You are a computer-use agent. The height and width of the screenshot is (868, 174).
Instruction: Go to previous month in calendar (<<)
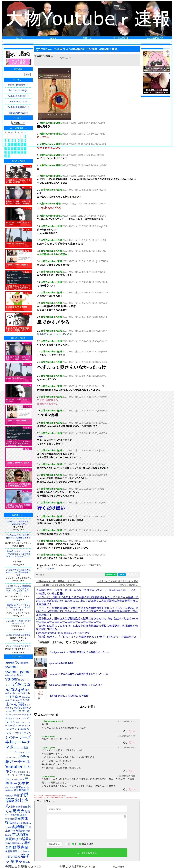pyautogui.click(x=11, y=128)
